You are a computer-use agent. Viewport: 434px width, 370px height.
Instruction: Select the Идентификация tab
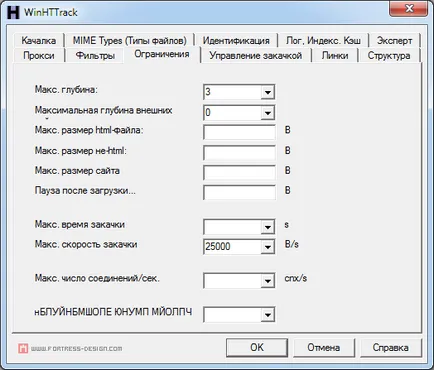coord(236,40)
